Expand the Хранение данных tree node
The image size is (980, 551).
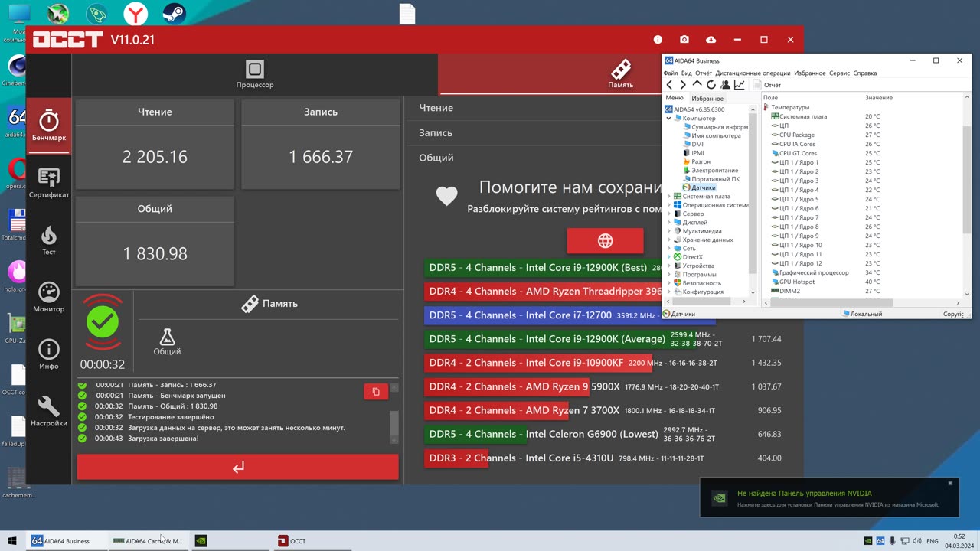click(x=668, y=240)
